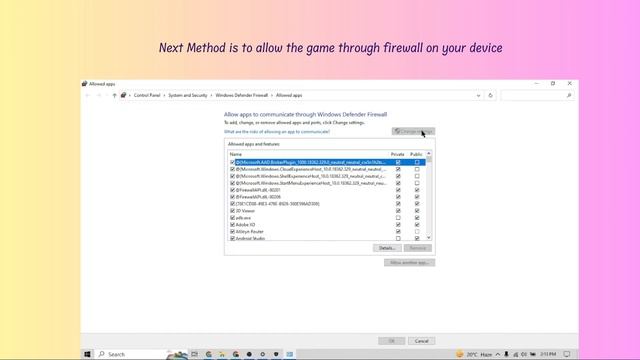
Task: Click the list scrollbar down arrow
Action: [x=429, y=238]
